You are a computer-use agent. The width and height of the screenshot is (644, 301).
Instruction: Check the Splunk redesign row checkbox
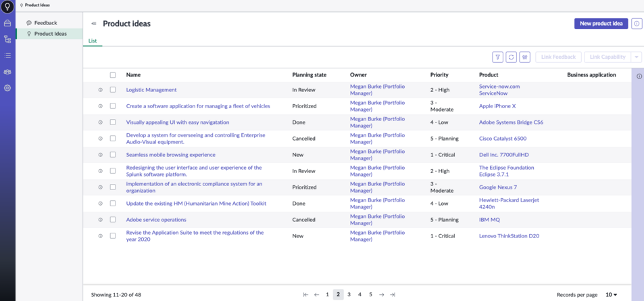click(x=113, y=171)
